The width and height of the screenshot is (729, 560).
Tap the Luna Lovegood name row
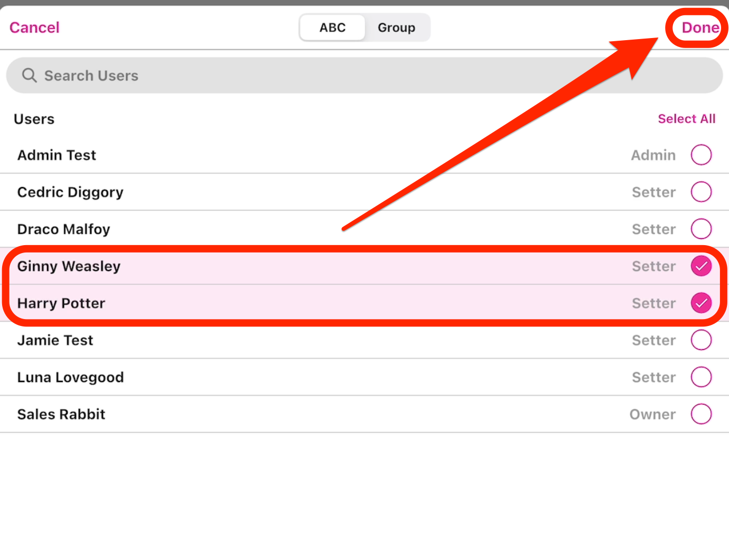pos(70,377)
